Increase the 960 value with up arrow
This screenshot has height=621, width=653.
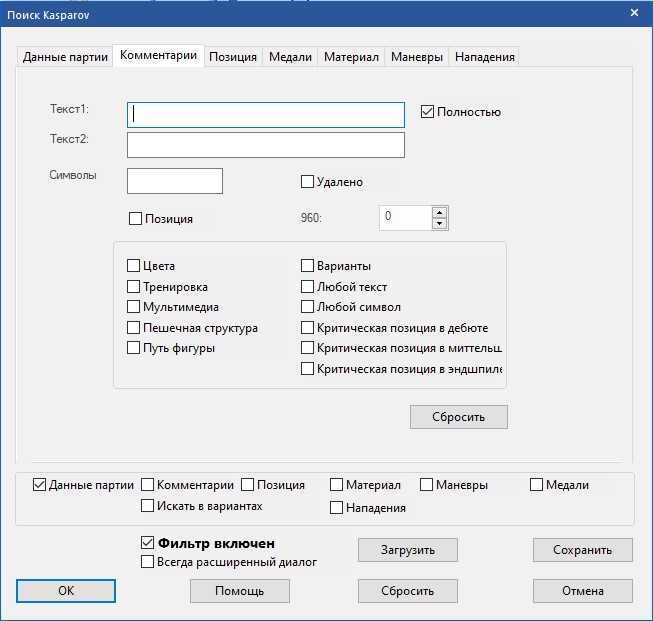439,211
